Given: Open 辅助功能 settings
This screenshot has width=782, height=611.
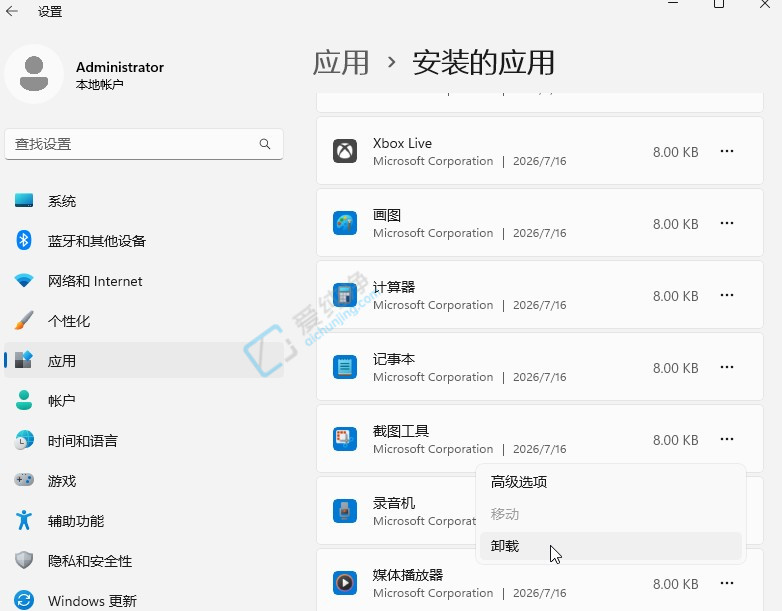Looking at the screenshot, I should (144, 521).
